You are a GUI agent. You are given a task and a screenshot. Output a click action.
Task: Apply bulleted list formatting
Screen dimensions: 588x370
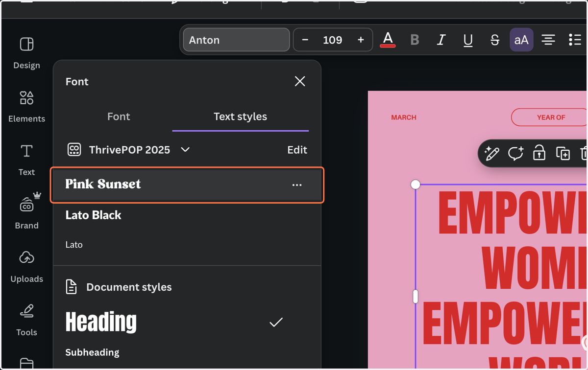575,40
